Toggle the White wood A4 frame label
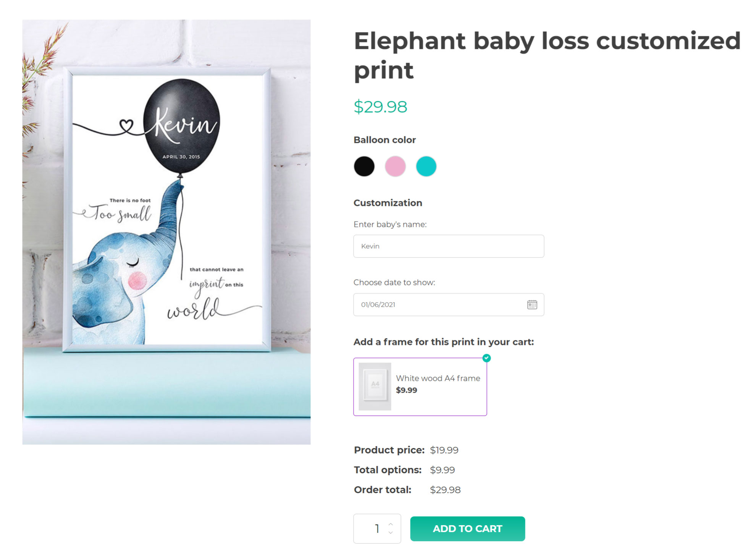This screenshot has height=560, width=753. (438, 378)
